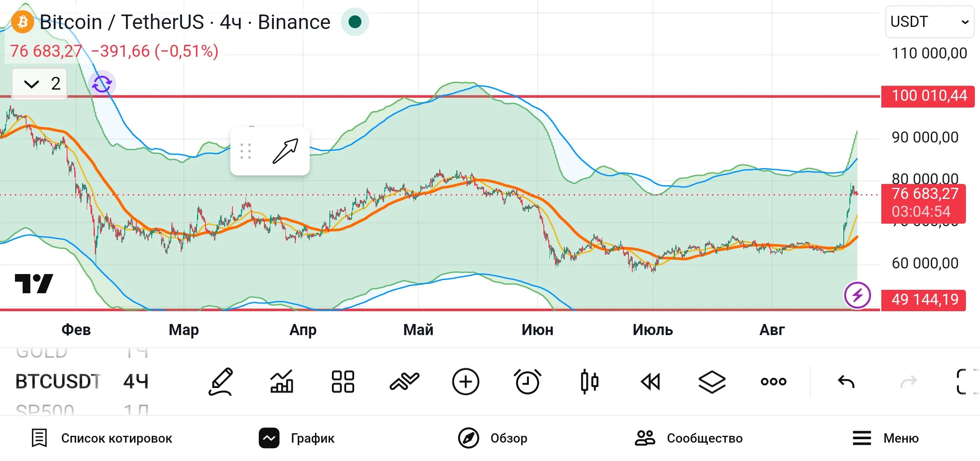Click the purple lightning bolt icon
The width and height of the screenshot is (980, 461).
tap(857, 295)
